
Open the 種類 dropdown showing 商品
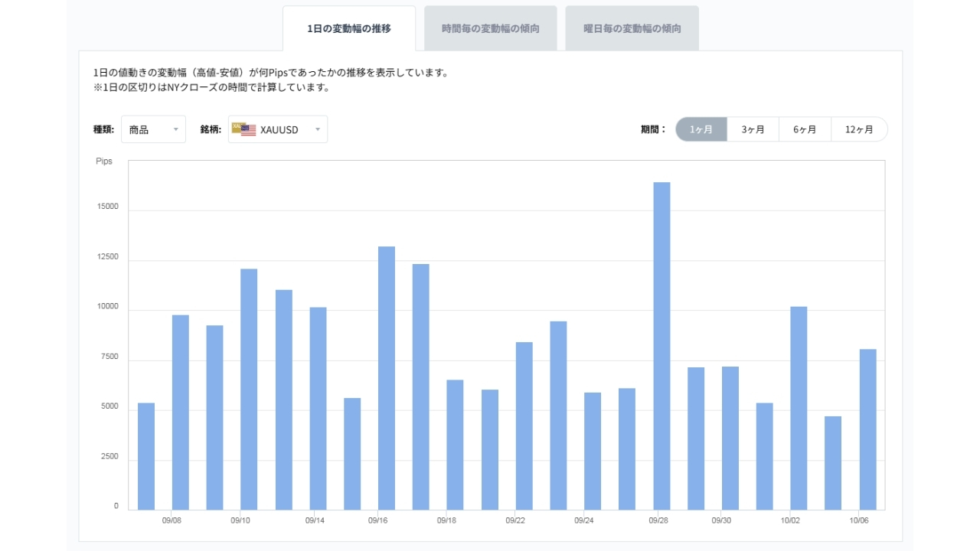tap(153, 129)
